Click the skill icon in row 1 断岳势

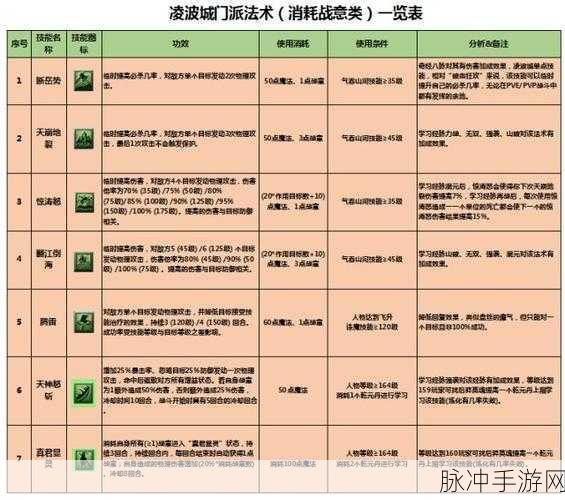pyautogui.click(x=84, y=81)
